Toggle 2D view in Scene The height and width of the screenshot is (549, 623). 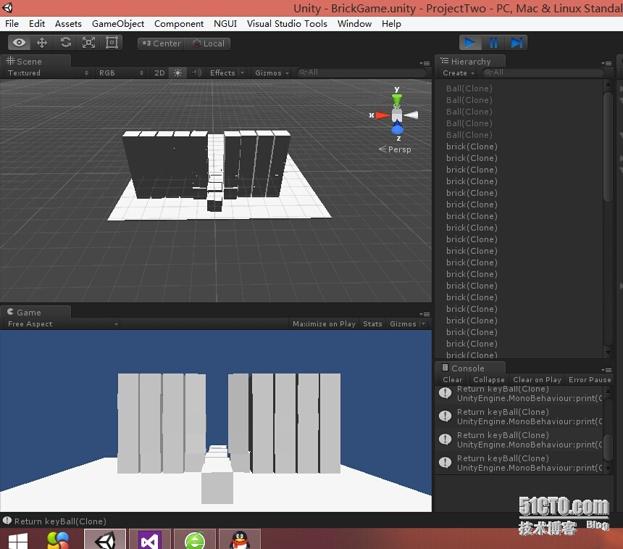click(x=159, y=73)
